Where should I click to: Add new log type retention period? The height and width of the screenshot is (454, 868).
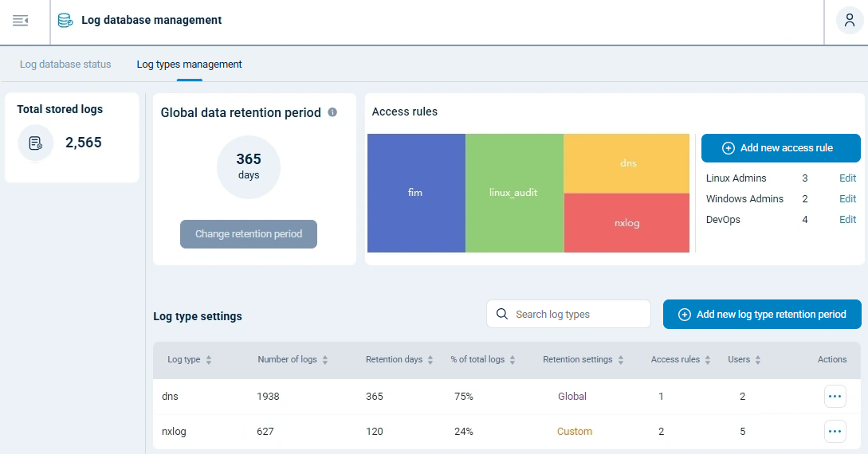[x=761, y=315]
